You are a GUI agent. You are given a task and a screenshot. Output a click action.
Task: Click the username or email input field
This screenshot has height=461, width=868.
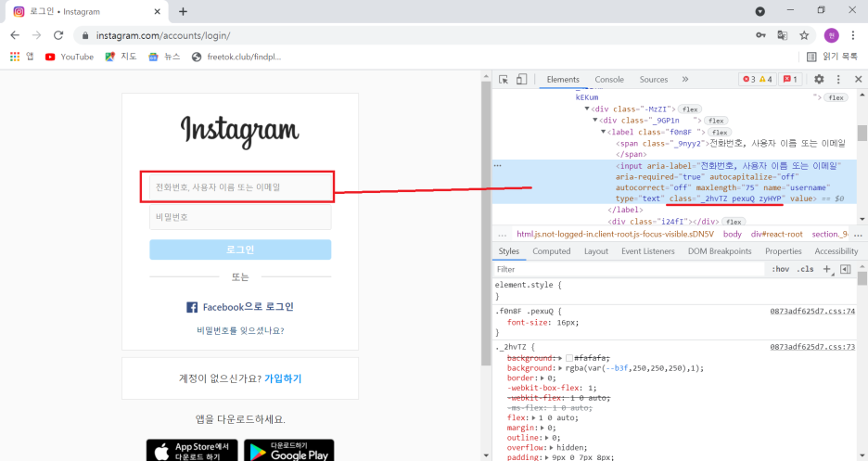(240, 187)
